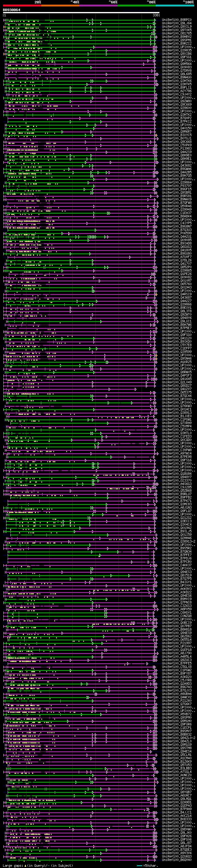The height and width of the screenshot is (868, 197).
Task: Select the UniRef100_C4KK37 label
Action: pyautogui.click(x=177, y=565)
